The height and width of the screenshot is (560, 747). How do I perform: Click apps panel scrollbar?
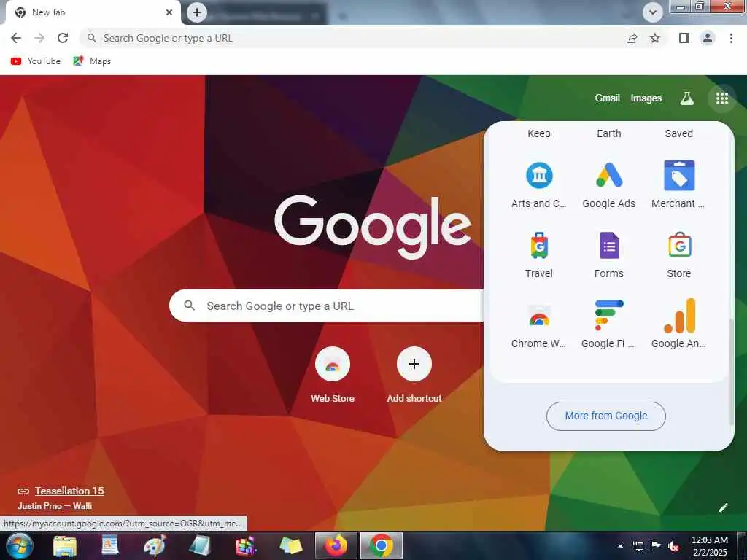(732, 371)
